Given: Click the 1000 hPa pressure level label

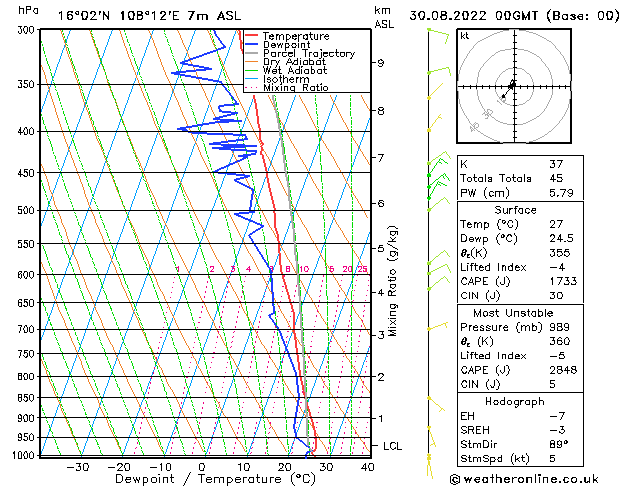Looking at the screenshot, I should (24, 456).
